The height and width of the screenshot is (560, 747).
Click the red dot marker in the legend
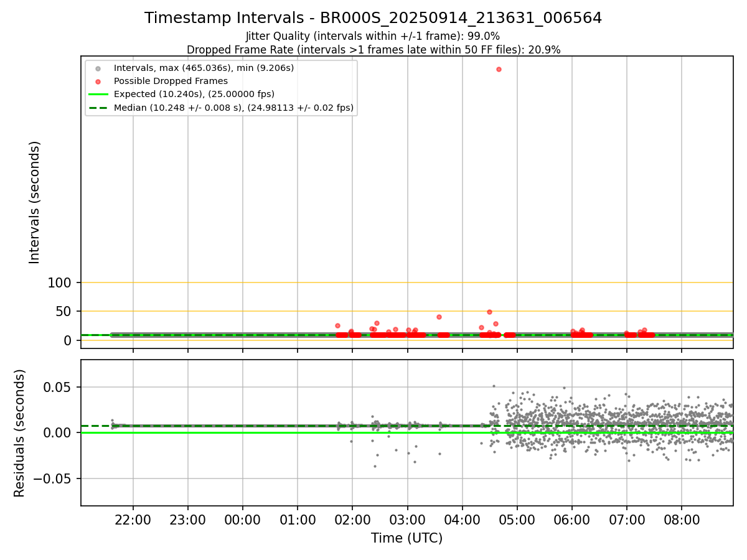(98, 81)
